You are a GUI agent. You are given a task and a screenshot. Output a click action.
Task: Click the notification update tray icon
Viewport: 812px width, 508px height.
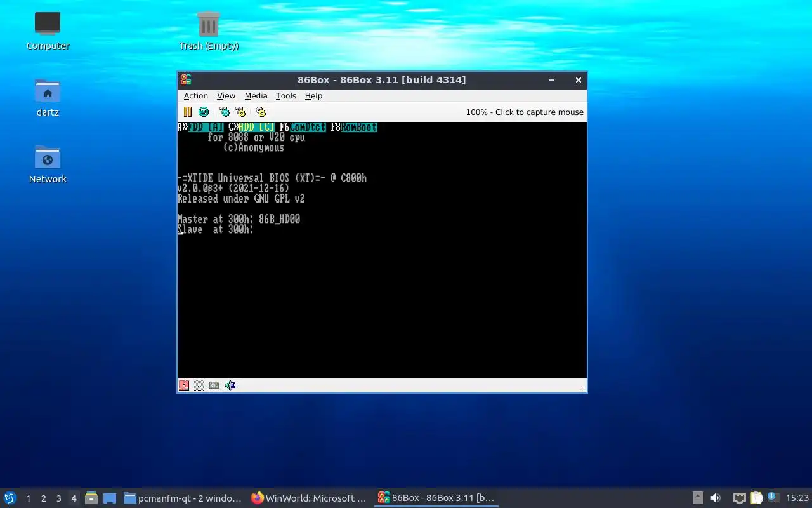tap(773, 497)
